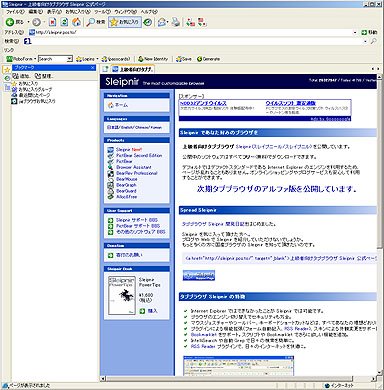Screen dimensions: 384x390
Task: Close the ブックマーク side panel
Action: [x=93, y=68]
